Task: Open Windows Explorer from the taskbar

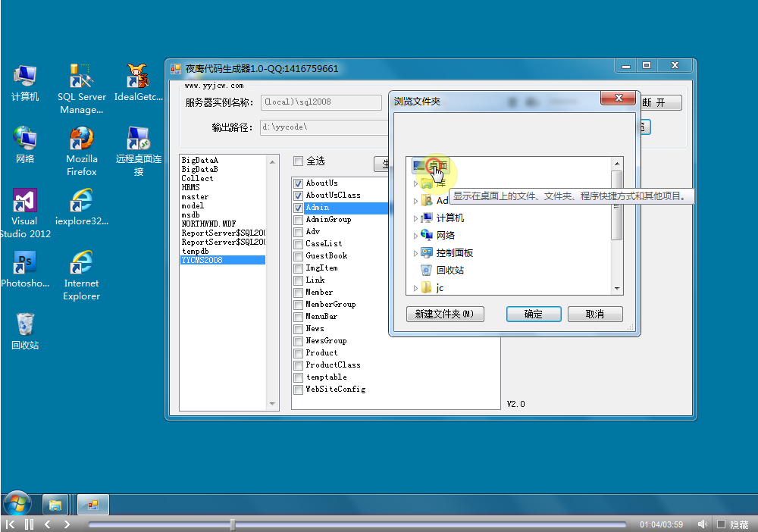Action: pyautogui.click(x=55, y=504)
